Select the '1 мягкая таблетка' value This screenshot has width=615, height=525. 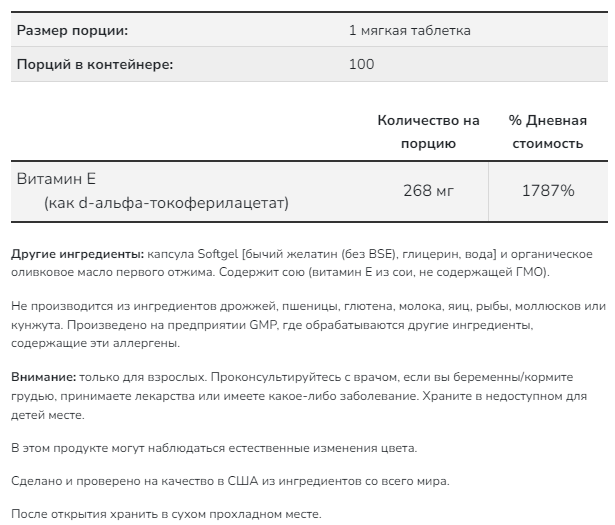point(409,30)
